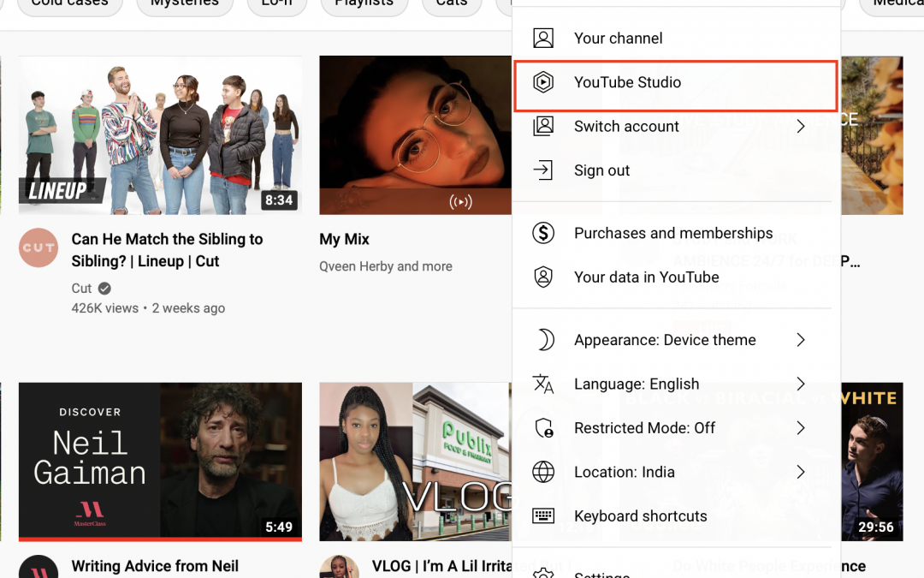
Task: Expand the Language: English submenu
Action: tap(801, 384)
